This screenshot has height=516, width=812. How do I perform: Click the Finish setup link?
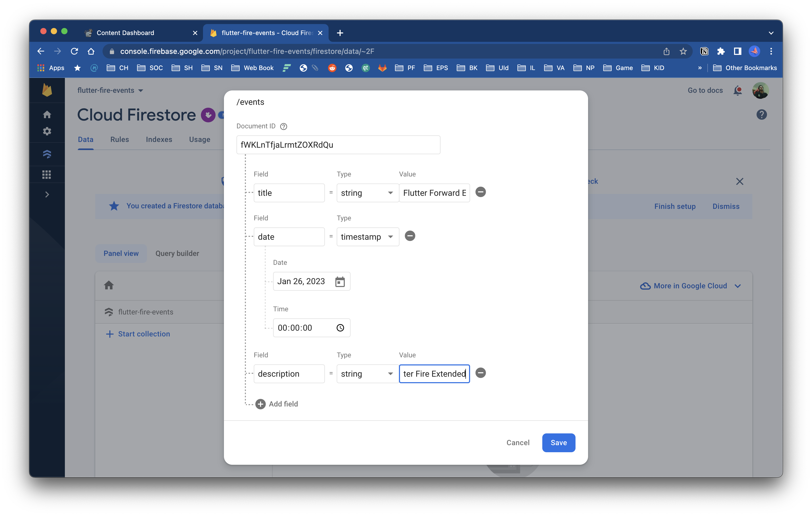click(675, 206)
